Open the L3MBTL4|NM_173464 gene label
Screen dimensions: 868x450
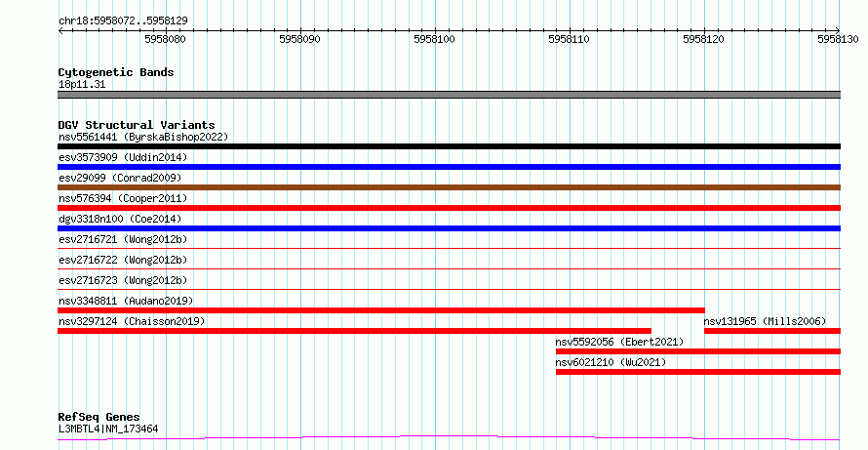coord(108,429)
